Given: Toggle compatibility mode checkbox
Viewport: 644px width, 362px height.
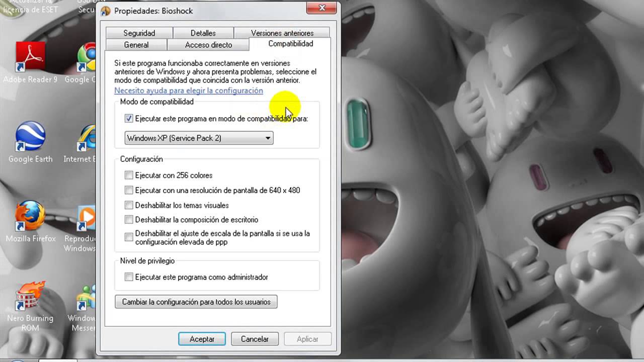Looking at the screenshot, I should (x=129, y=119).
